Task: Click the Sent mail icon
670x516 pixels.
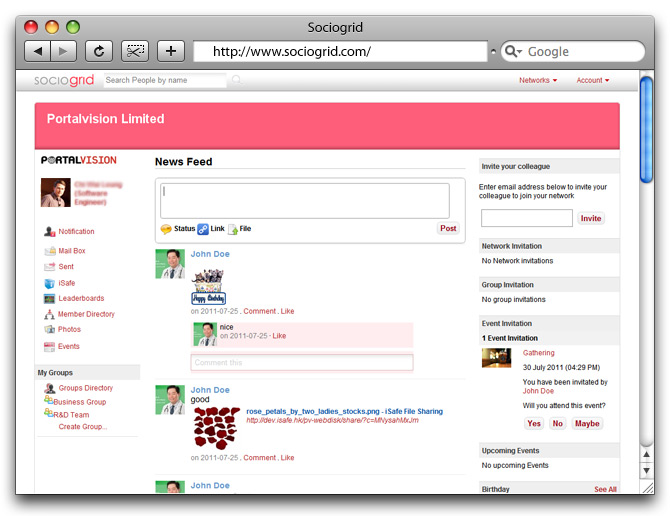Action: [50, 267]
